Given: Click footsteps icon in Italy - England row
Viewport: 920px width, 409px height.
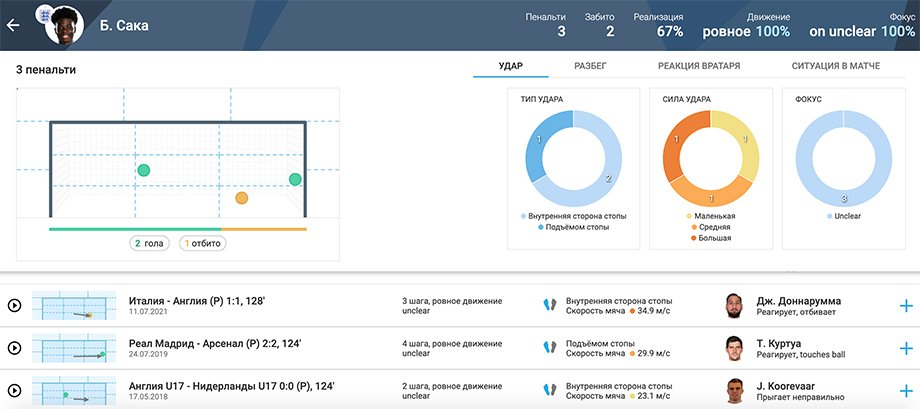Looking at the screenshot, I should coord(550,305).
